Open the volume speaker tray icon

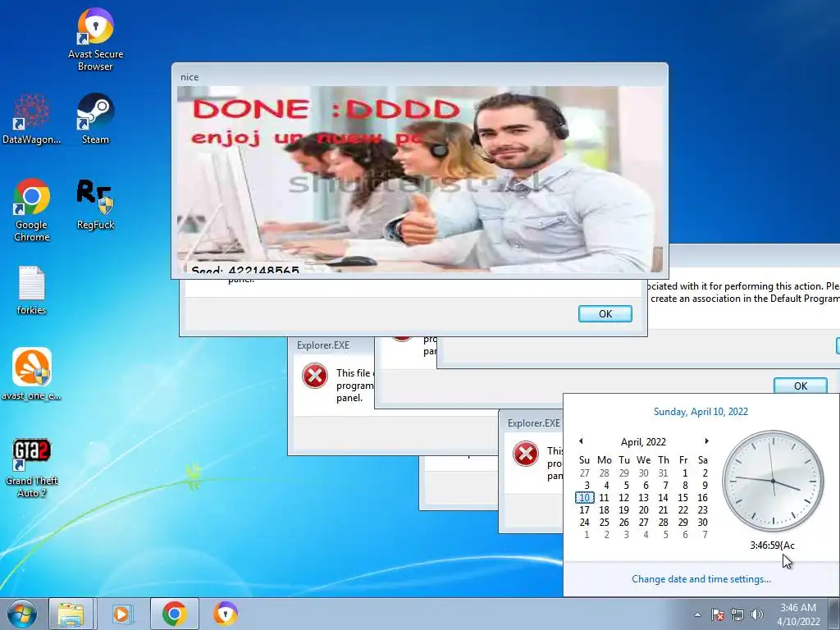click(757, 614)
